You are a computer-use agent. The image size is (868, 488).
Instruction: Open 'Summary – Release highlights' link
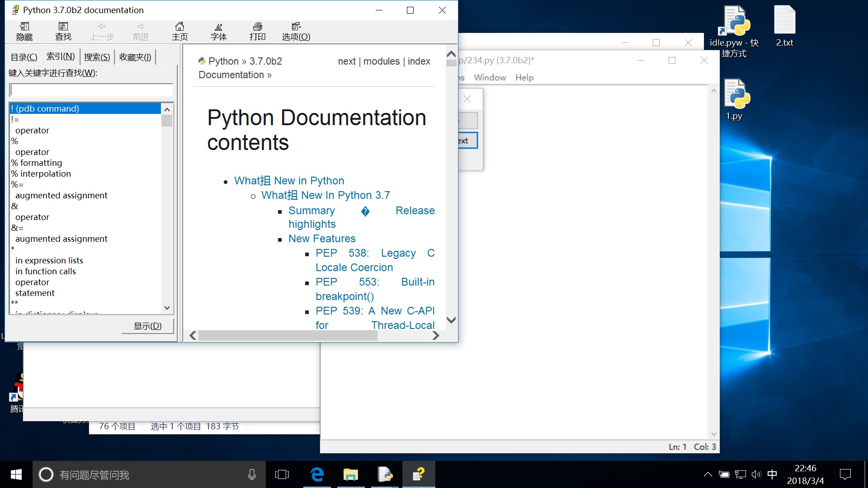[x=362, y=217]
